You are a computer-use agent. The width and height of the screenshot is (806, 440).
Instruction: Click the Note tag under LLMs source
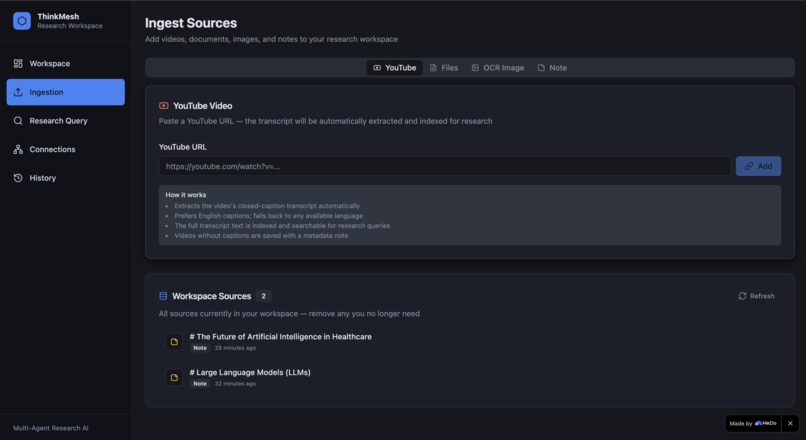(200, 384)
